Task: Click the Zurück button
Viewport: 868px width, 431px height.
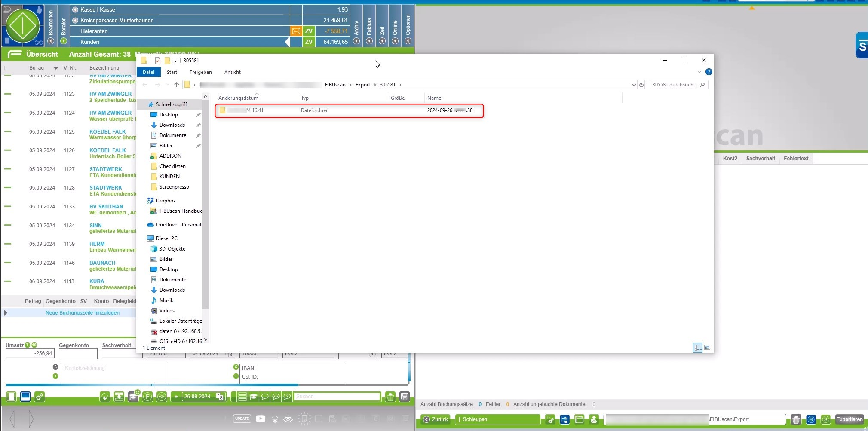Action: pos(436,419)
